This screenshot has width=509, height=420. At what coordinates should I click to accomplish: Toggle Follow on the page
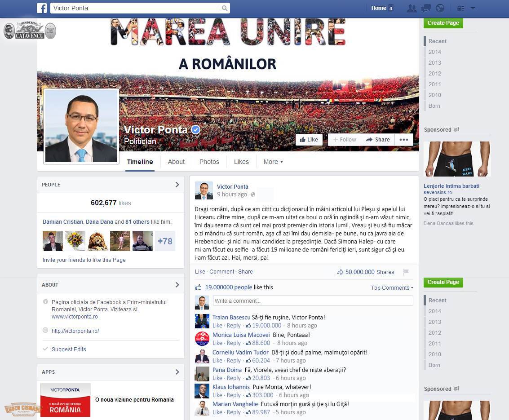click(x=345, y=140)
